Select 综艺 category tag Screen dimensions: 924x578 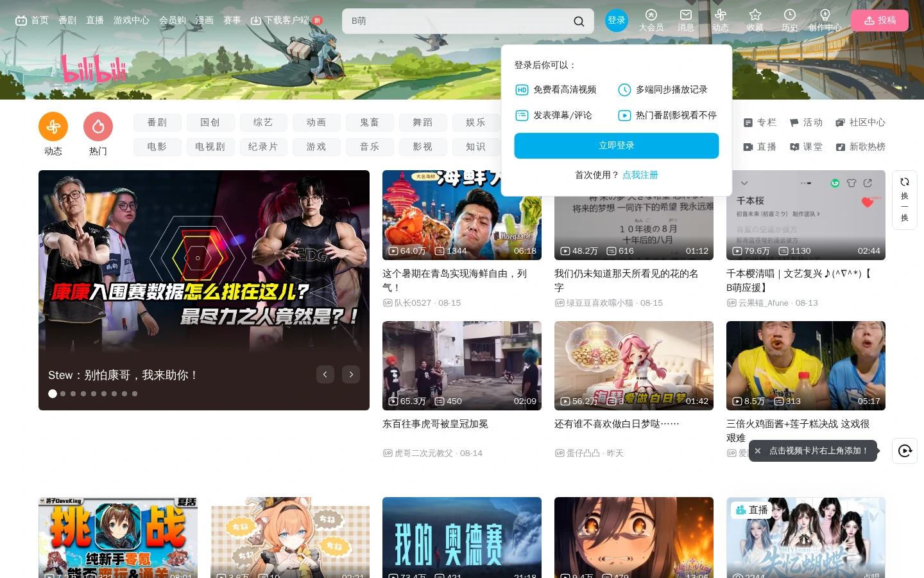pyautogui.click(x=264, y=123)
